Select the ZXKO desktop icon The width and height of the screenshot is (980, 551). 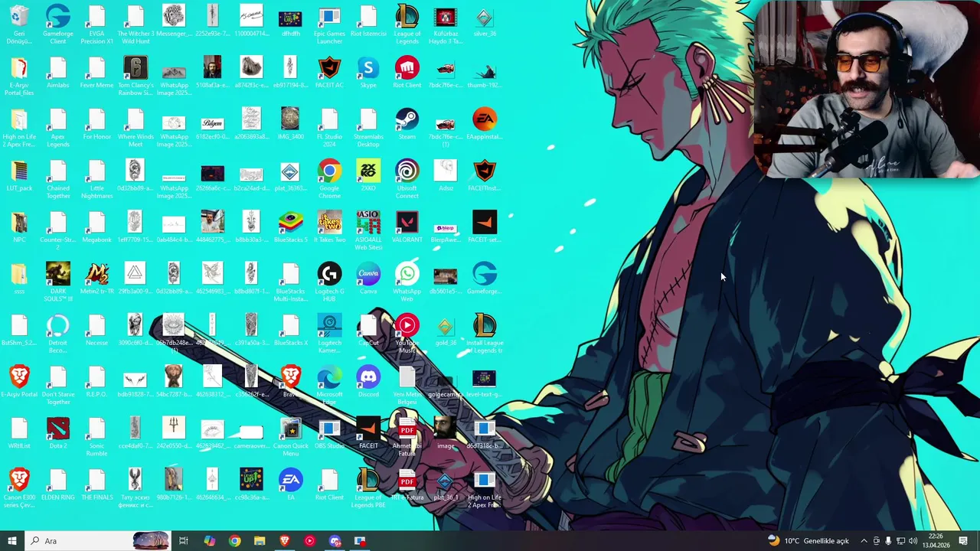[x=368, y=175]
